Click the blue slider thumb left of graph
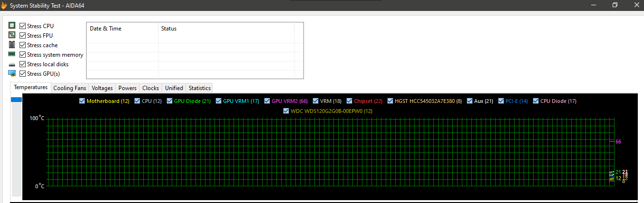 tap(17, 99)
